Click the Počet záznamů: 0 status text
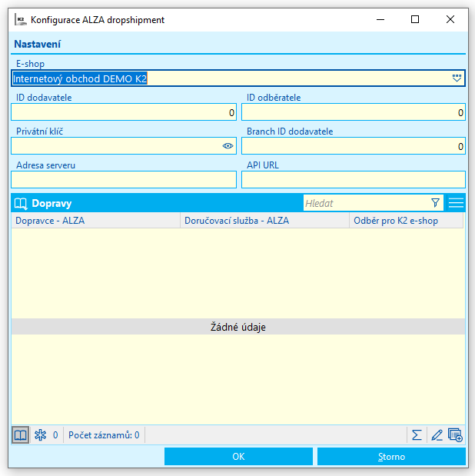The image size is (475, 476). 104,435
